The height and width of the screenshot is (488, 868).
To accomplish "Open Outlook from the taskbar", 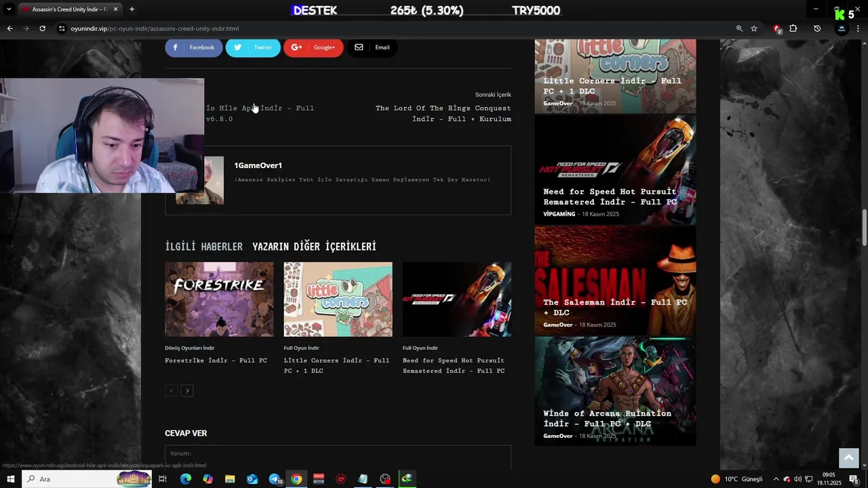I will pos(252,479).
